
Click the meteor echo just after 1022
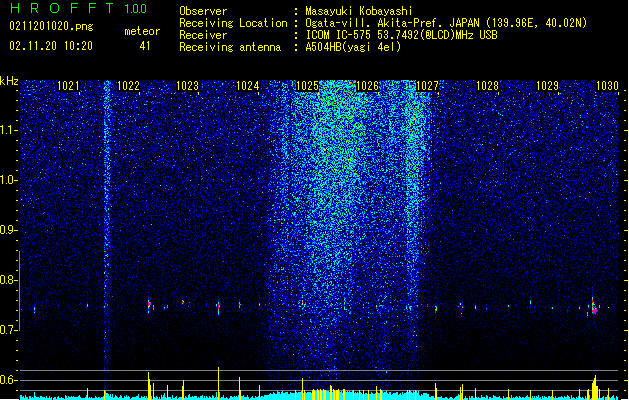[149, 305]
